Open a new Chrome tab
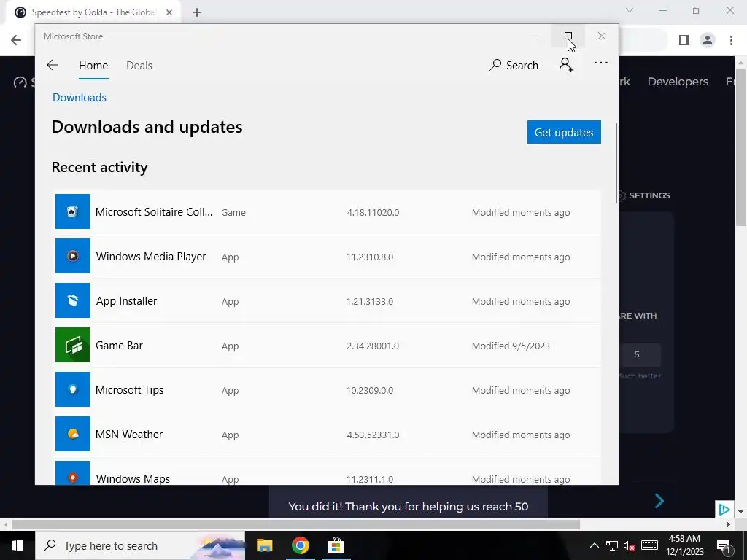The height and width of the screenshot is (560, 747). (197, 13)
